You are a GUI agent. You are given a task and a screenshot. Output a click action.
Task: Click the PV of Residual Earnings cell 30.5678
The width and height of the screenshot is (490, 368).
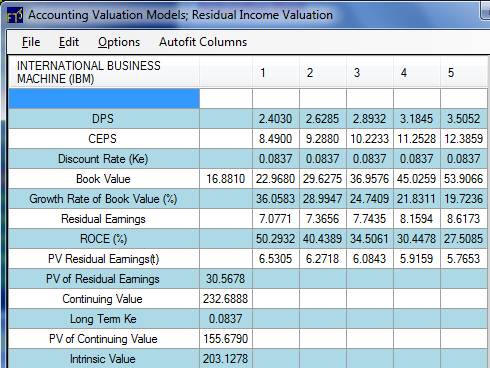coord(226,279)
